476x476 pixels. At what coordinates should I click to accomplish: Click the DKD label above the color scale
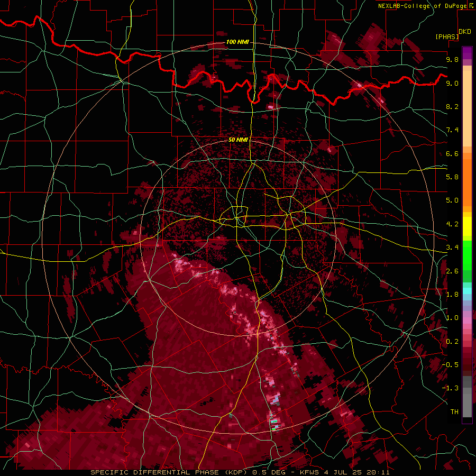click(x=464, y=32)
